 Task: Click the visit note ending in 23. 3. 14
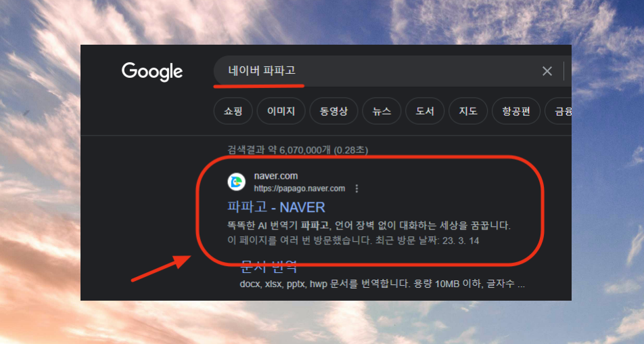[x=353, y=240]
